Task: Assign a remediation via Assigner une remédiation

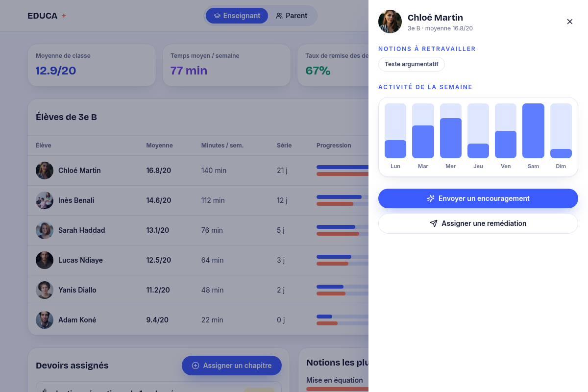Action: (x=478, y=223)
